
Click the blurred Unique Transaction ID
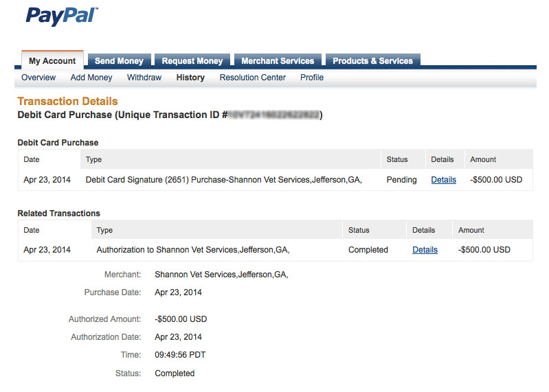click(x=274, y=115)
